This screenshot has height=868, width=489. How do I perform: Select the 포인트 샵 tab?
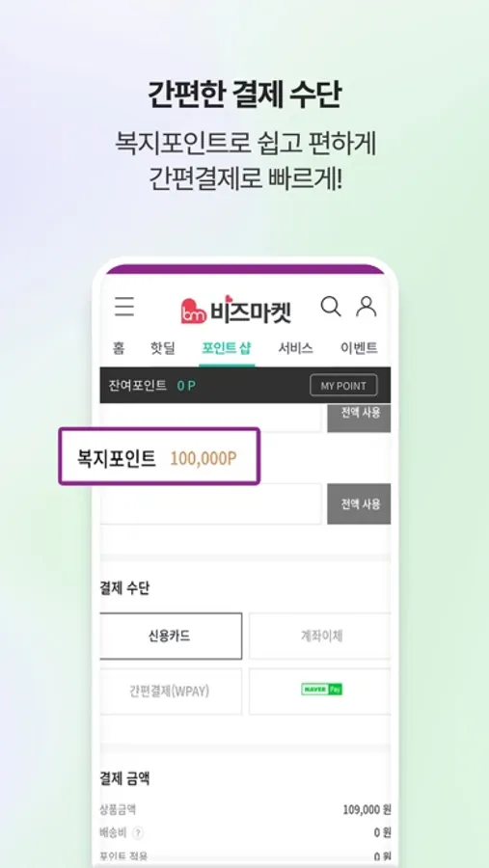tap(227, 348)
